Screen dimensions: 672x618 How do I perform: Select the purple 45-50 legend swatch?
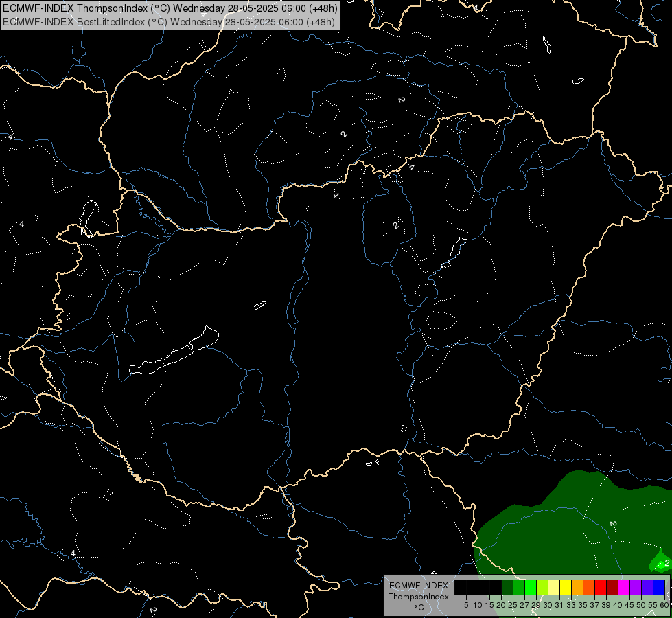coord(636,587)
